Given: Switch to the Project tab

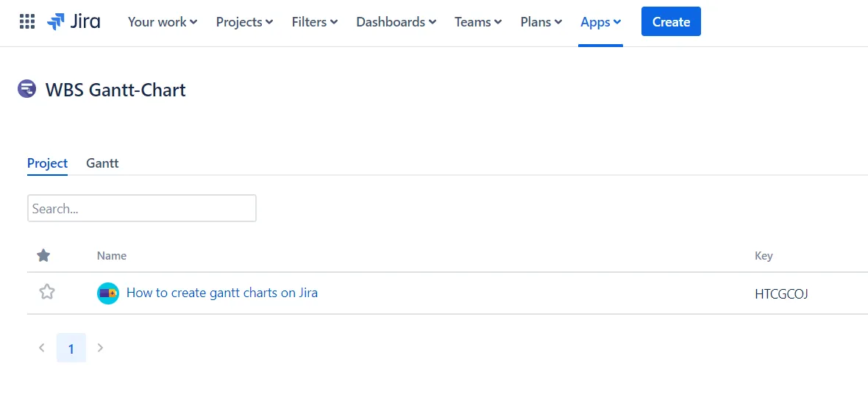Looking at the screenshot, I should click(x=47, y=163).
